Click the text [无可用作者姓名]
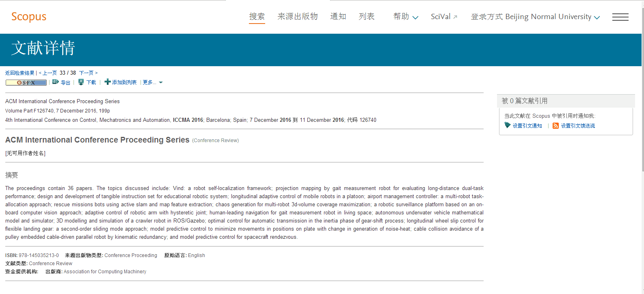Viewport: 644px width, 294px height. pyautogui.click(x=25, y=153)
